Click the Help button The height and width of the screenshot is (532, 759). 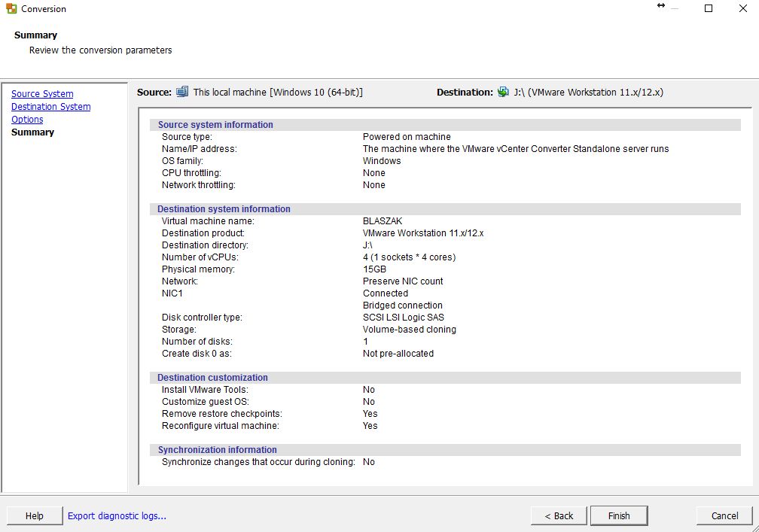point(35,516)
